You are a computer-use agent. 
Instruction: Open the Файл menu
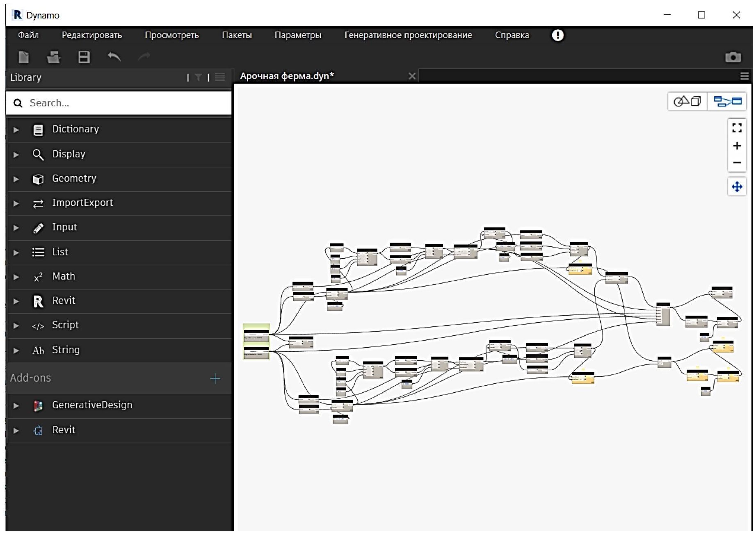click(x=28, y=35)
